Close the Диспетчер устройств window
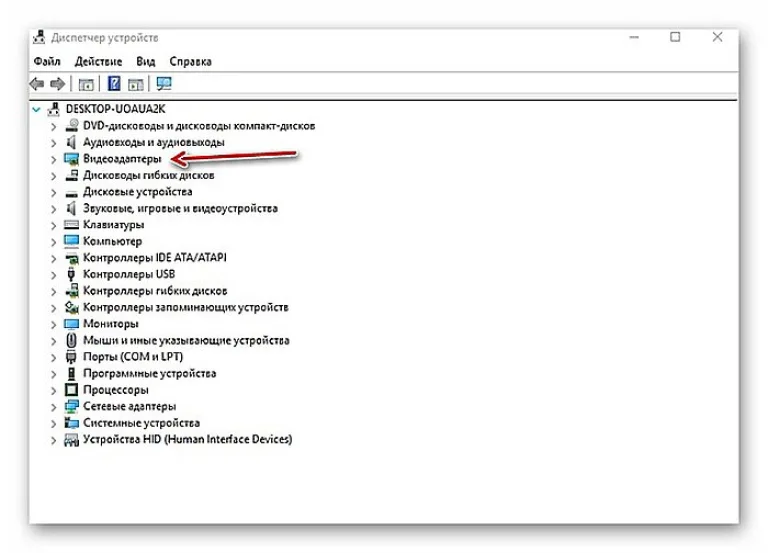This screenshot has height=553, width=768. 717,37
